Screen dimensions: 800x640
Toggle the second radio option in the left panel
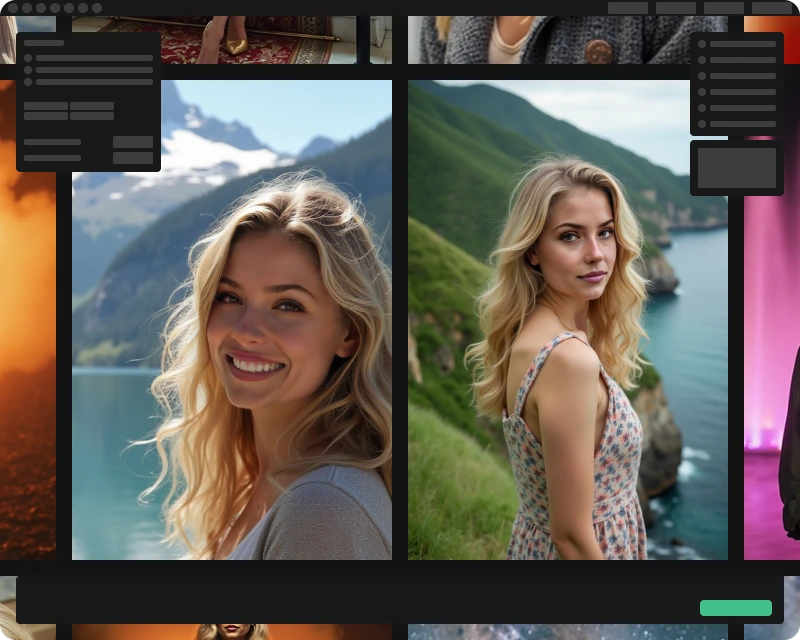28,70
